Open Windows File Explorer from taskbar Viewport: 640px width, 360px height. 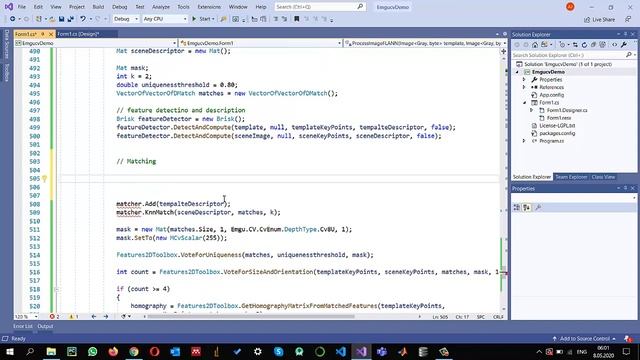coord(51,351)
